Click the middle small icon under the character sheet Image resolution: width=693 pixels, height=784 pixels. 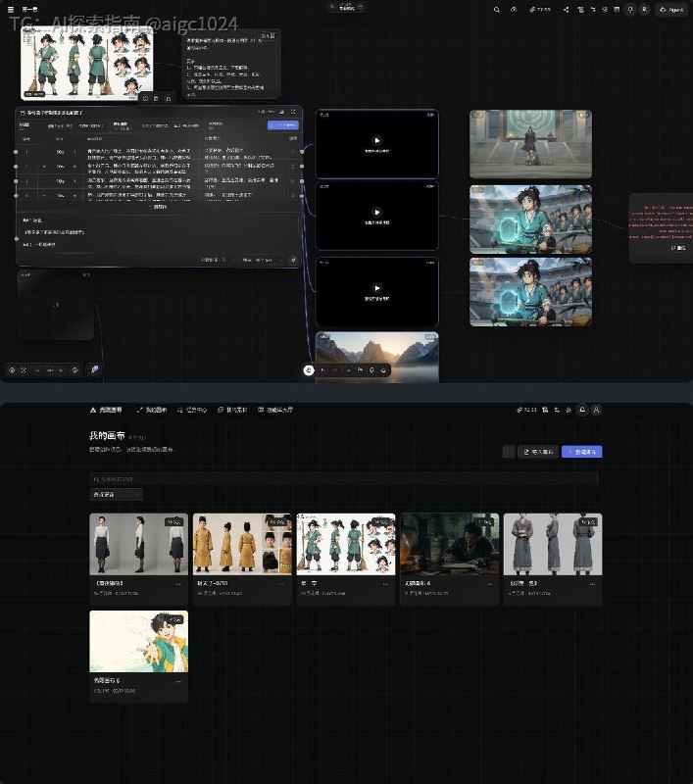[x=157, y=99]
